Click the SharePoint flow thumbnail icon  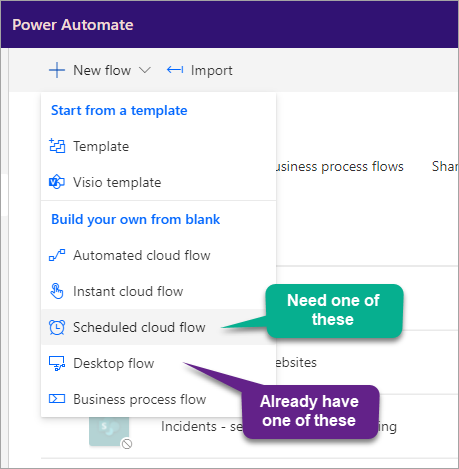tap(109, 431)
